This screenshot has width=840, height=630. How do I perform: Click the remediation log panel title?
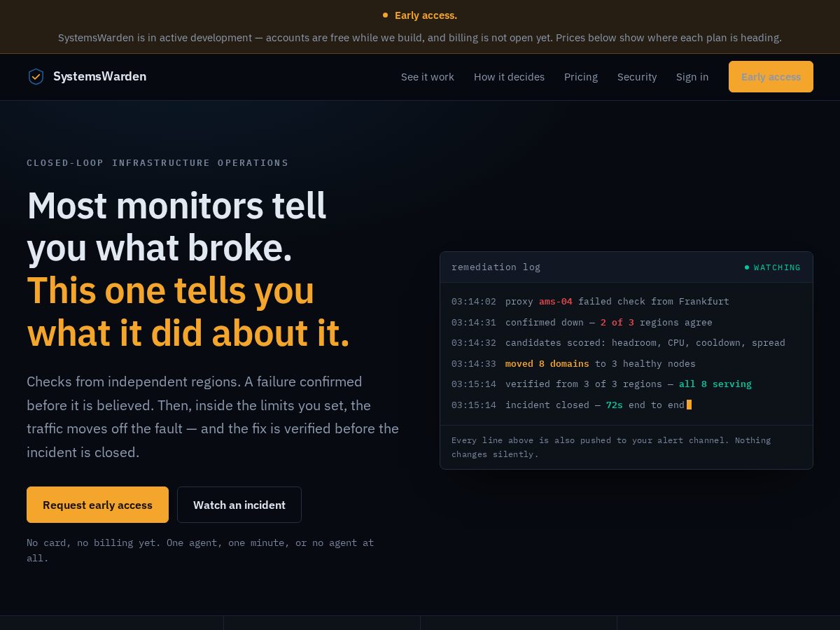tap(496, 267)
